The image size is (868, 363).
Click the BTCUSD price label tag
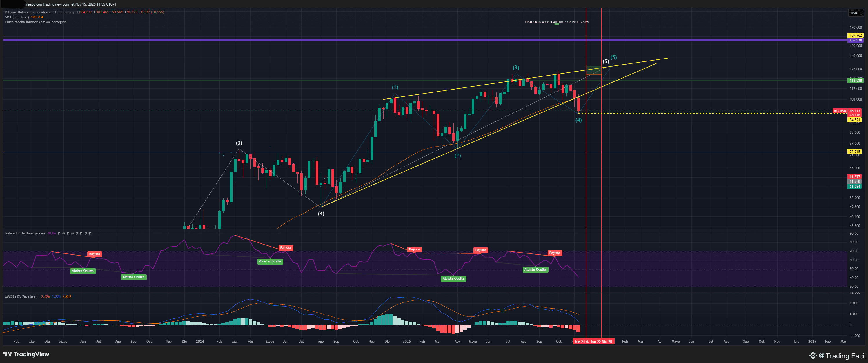coord(839,111)
